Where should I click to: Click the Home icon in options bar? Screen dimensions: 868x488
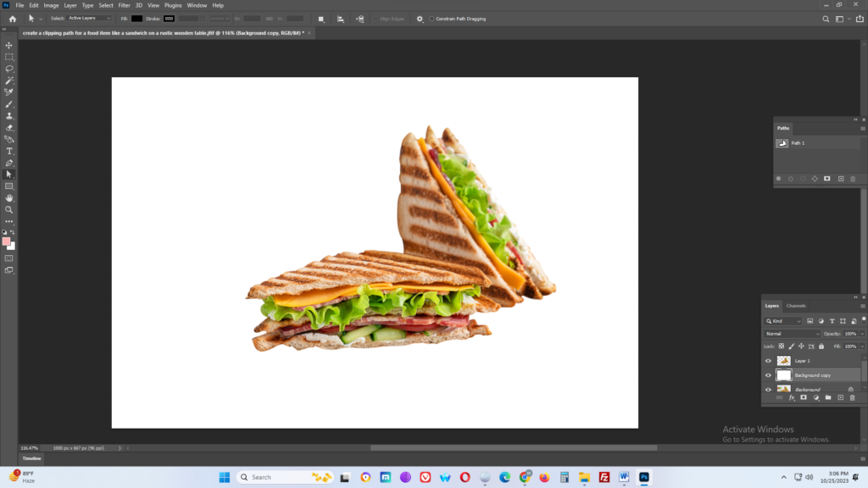click(x=12, y=19)
